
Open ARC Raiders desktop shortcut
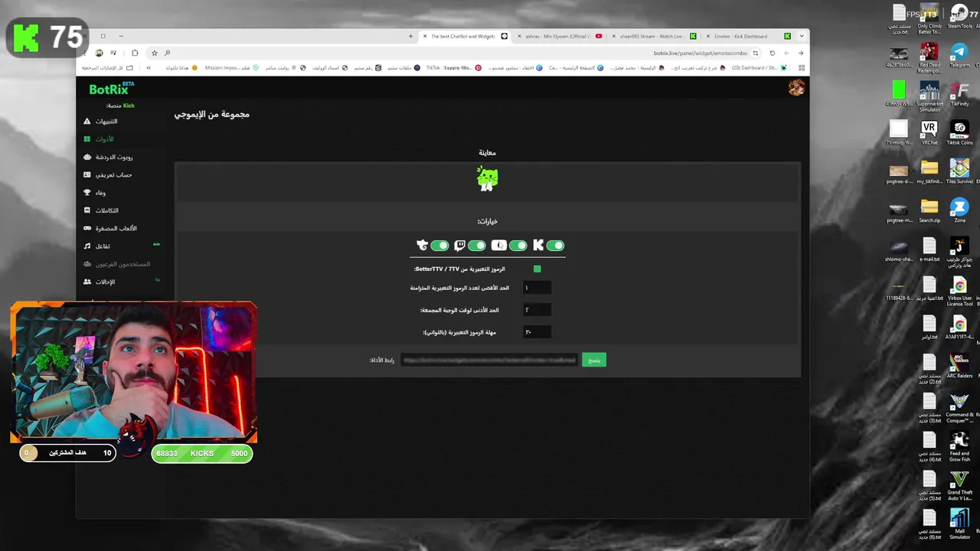pos(959,364)
